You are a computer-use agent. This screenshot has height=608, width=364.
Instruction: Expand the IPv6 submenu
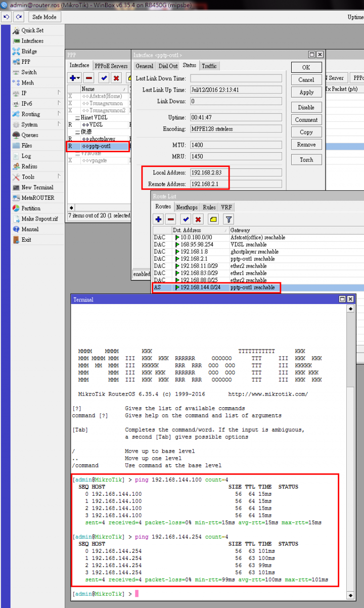(x=38, y=104)
